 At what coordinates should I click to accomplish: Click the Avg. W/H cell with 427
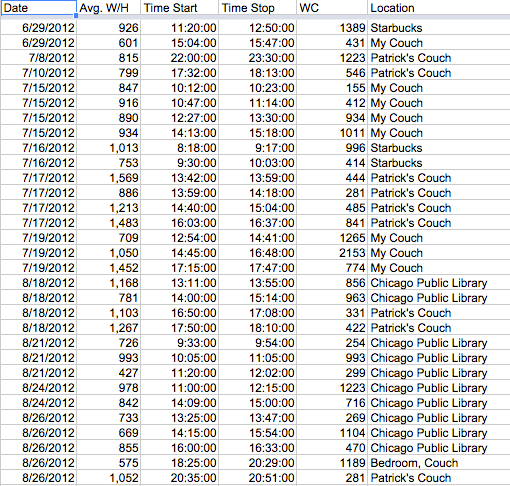tap(108, 373)
